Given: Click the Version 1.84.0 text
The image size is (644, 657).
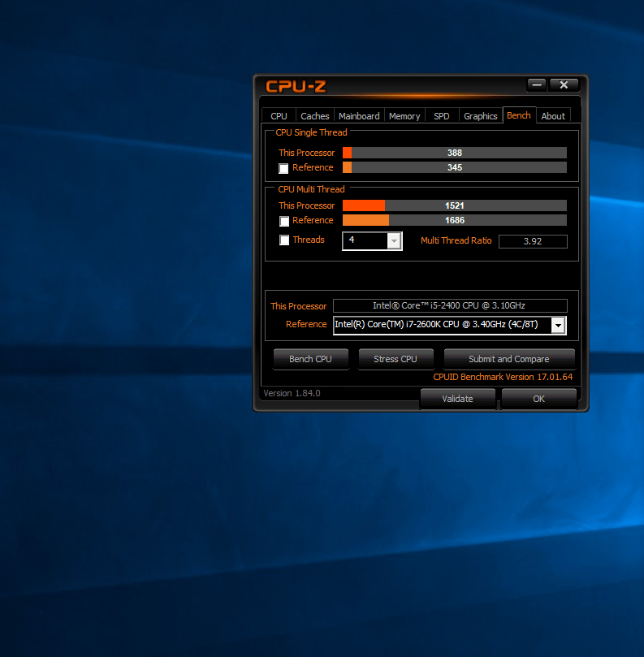Looking at the screenshot, I should (x=292, y=393).
